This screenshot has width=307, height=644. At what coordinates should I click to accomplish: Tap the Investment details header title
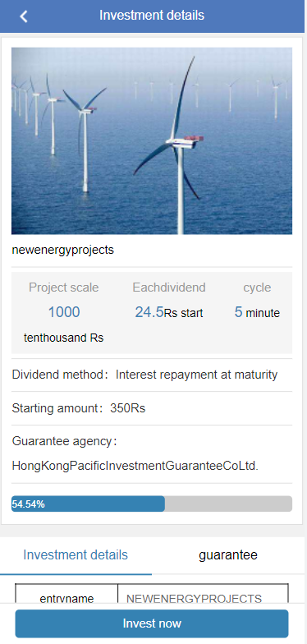(152, 16)
